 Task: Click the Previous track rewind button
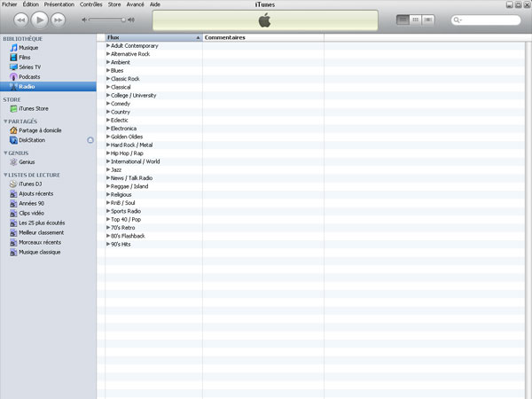click(x=20, y=20)
